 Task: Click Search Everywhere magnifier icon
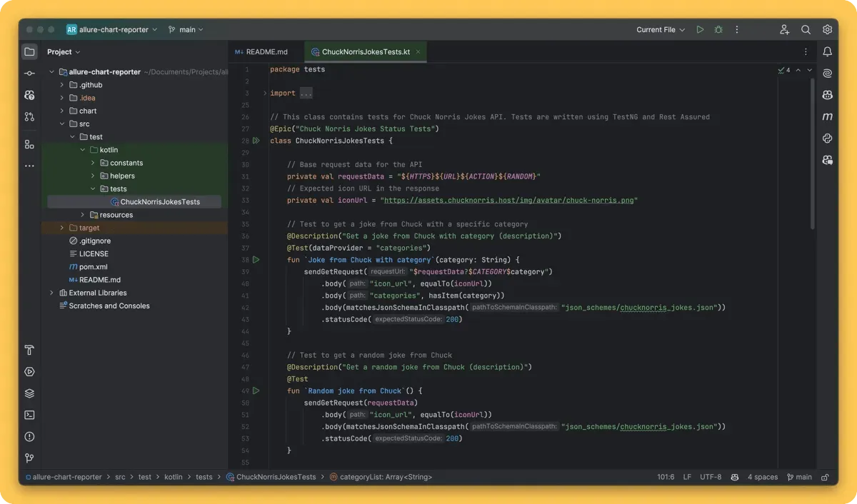point(806,30)
